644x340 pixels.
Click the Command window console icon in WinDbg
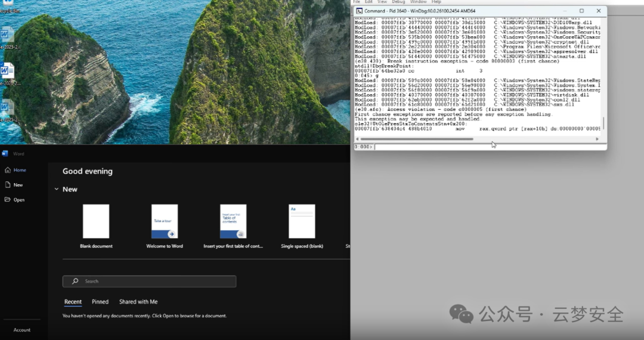coord(360,11)
